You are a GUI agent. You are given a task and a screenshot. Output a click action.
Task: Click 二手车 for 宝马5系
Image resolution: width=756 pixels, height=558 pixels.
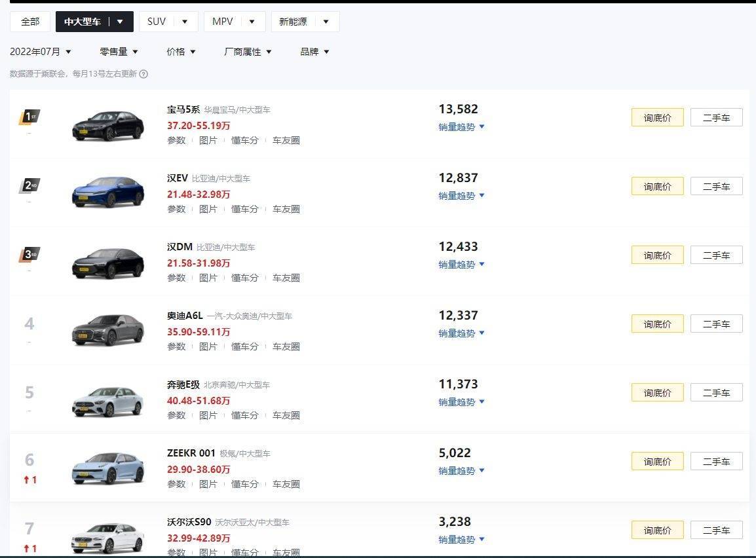(x=717, y=118)
